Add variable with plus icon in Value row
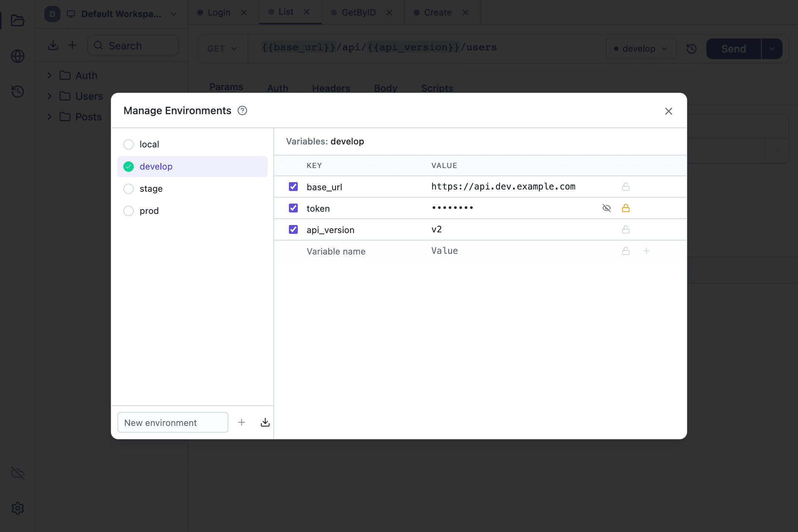Image resolution: width=798 pixels, height=532 pixels. coord(647,251)
